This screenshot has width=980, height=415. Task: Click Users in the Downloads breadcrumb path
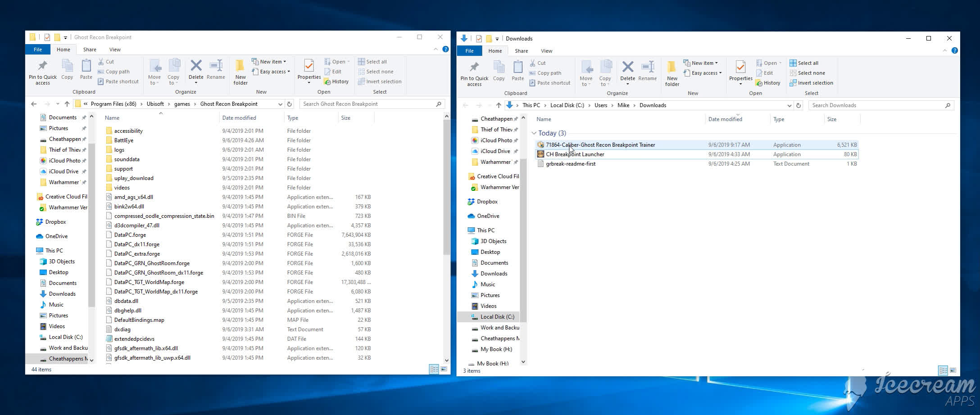tap(600, 105)
